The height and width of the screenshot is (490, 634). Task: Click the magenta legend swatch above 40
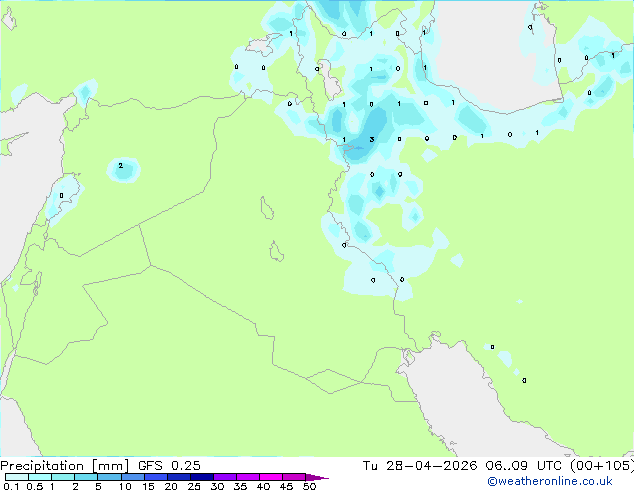tap(271, 477)
